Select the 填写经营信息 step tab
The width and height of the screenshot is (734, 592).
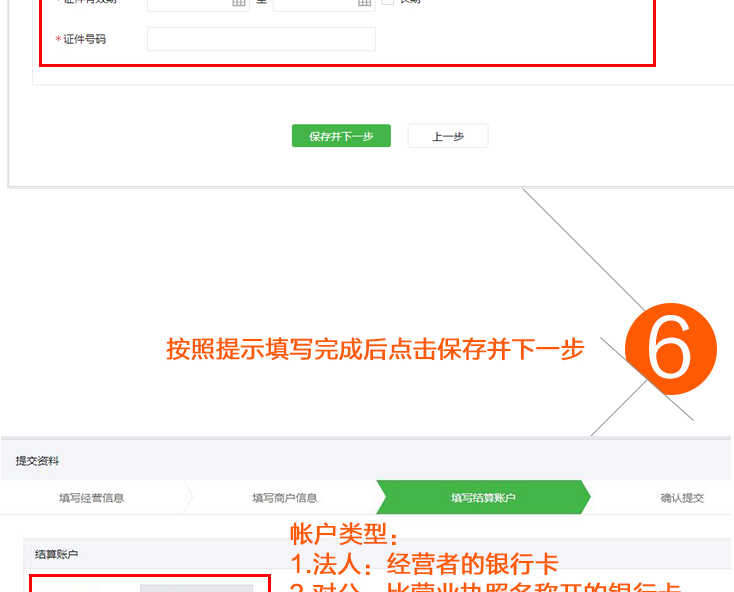point(92,497)
